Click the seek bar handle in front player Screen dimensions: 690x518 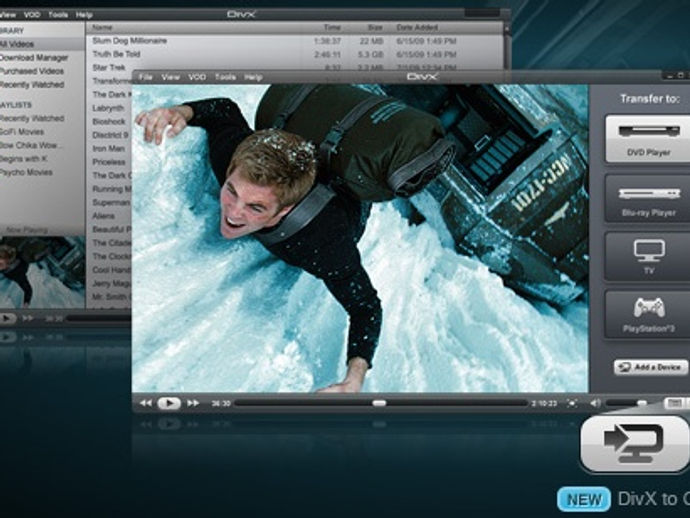379,403
